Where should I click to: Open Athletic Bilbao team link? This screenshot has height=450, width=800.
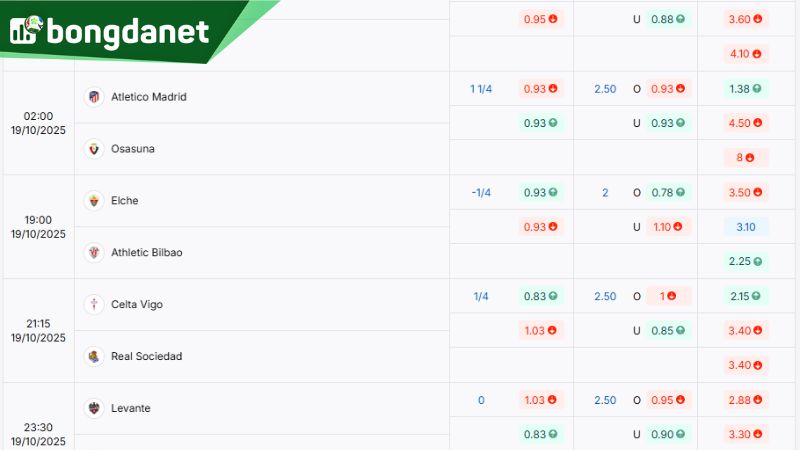(146, 253)
